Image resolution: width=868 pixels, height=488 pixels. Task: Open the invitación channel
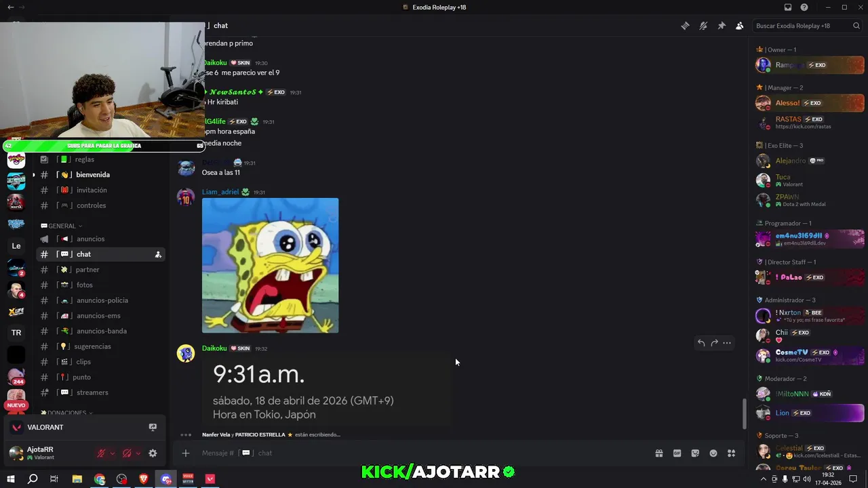pos(100,190)
